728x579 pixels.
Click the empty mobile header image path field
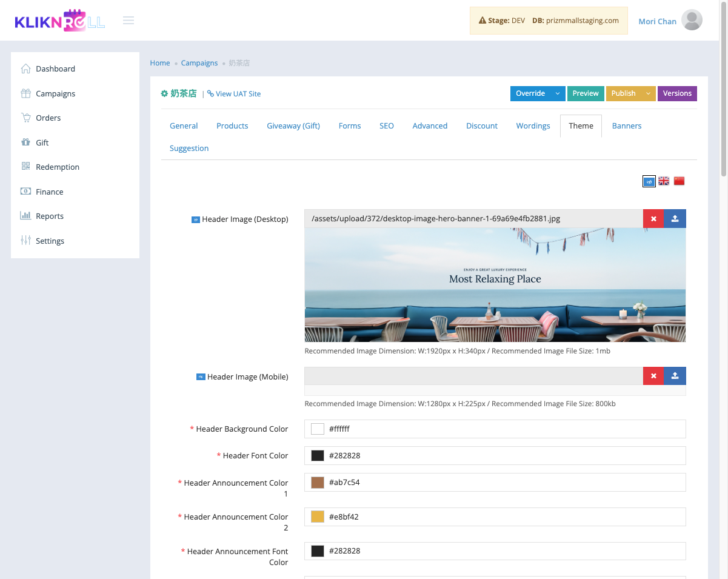473,376
